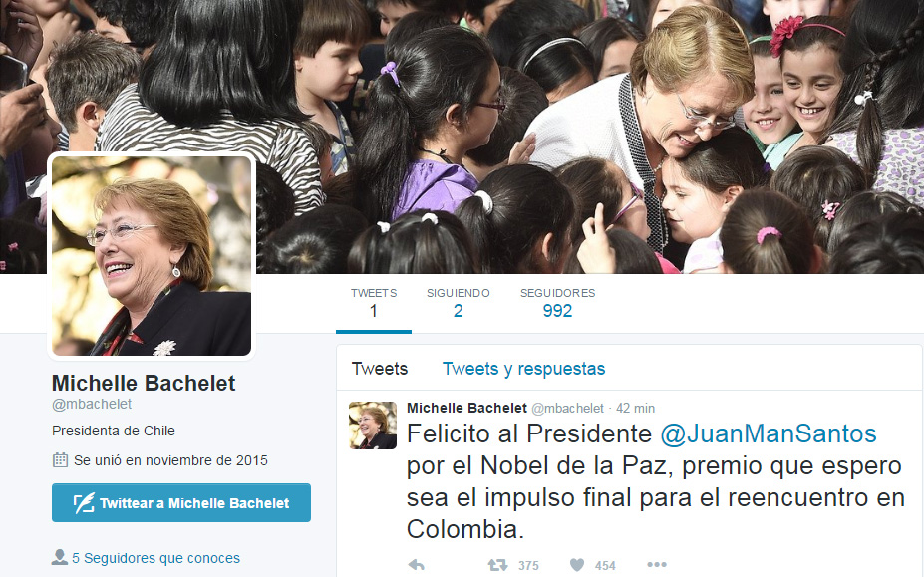
Task: Open the SIGUIENDO count tab
Action: coord(458,303)
